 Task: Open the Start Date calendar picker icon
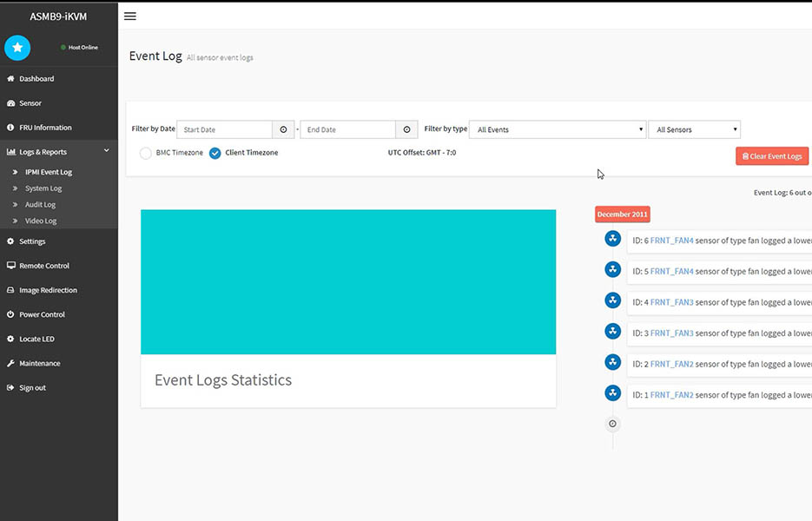pyautogui.click(x=283, y=129)
